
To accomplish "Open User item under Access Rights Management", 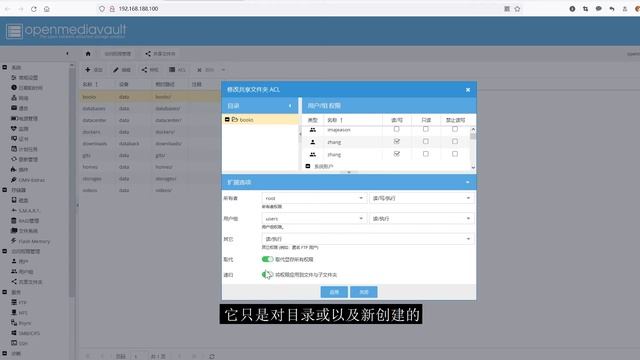I will tap(20, 261).
